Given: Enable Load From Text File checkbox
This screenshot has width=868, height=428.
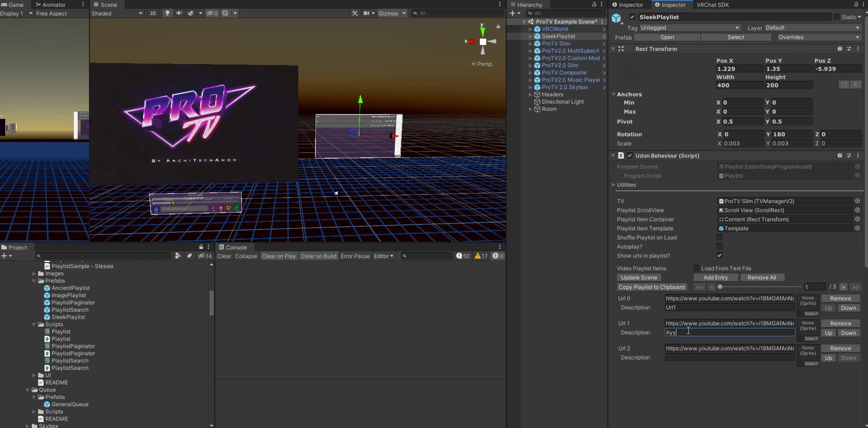Looking at the screenshot, I should point(696,268).
